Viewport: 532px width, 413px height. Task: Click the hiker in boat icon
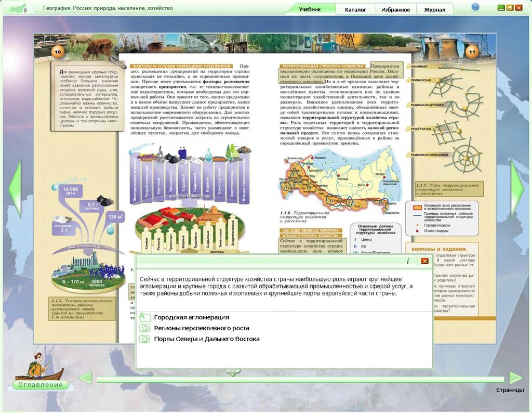[39, 366]
